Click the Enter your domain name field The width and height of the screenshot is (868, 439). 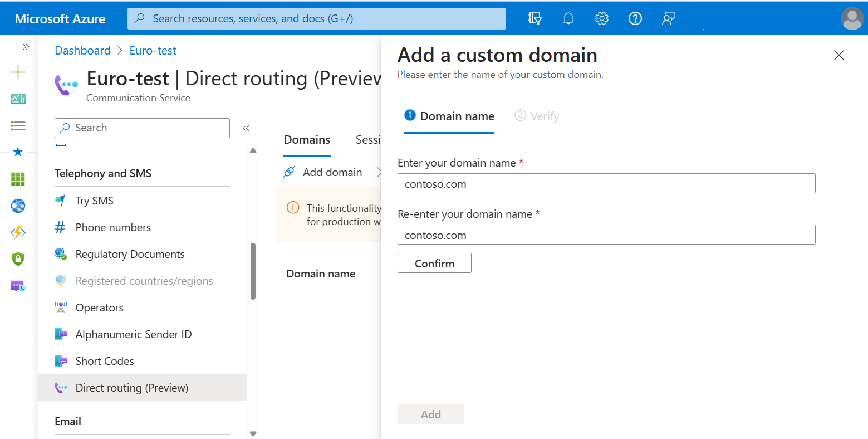pos(606,183)
